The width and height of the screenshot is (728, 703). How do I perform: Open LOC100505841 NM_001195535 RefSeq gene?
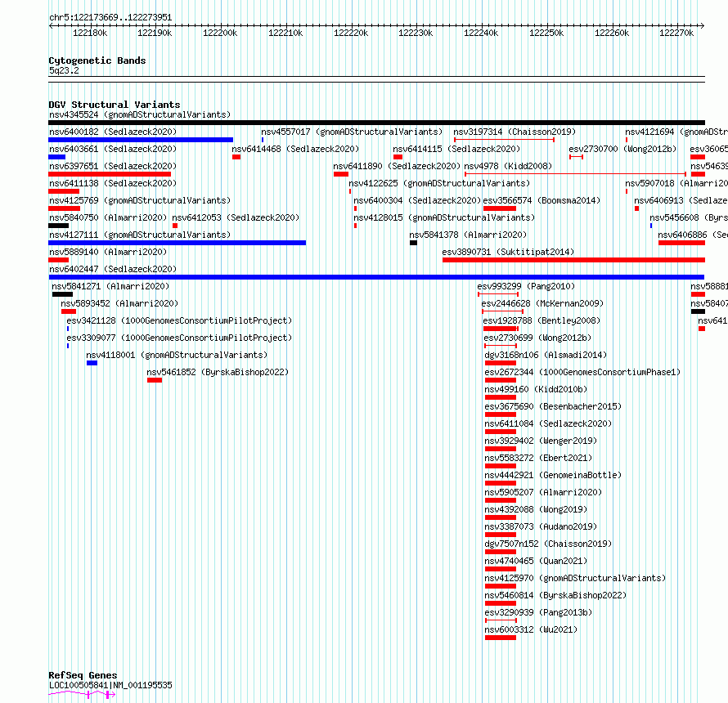(110, 685)
